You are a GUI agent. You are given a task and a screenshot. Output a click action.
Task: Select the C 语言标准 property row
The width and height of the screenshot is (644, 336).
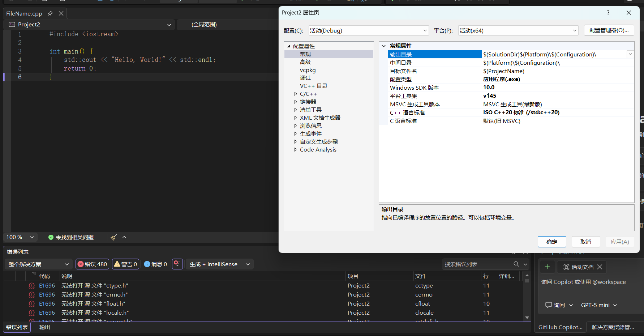tap(511, 121)
